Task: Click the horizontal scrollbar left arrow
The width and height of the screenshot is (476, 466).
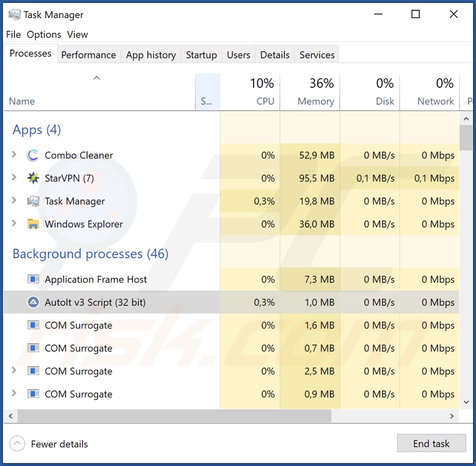Action: [11, 416]
